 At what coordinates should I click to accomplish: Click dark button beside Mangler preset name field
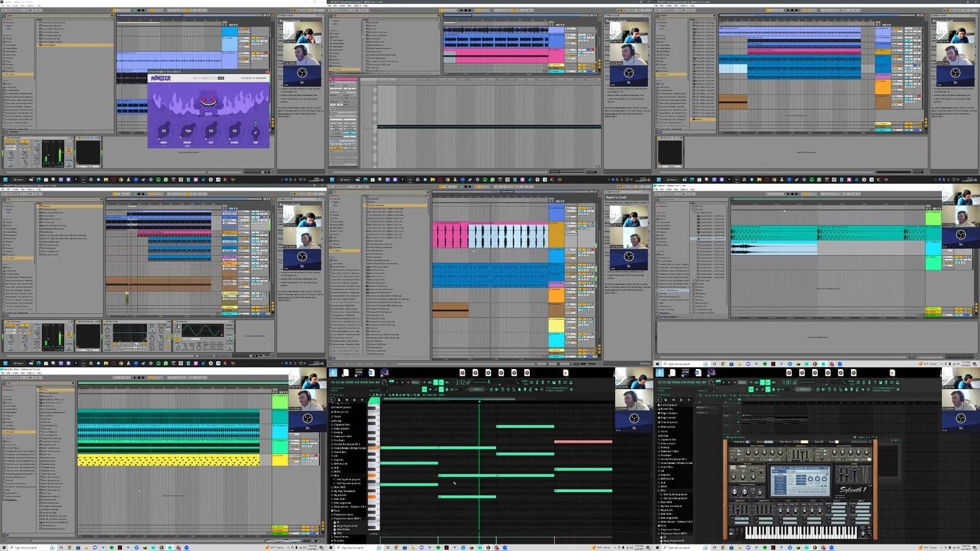coord(221,78)
